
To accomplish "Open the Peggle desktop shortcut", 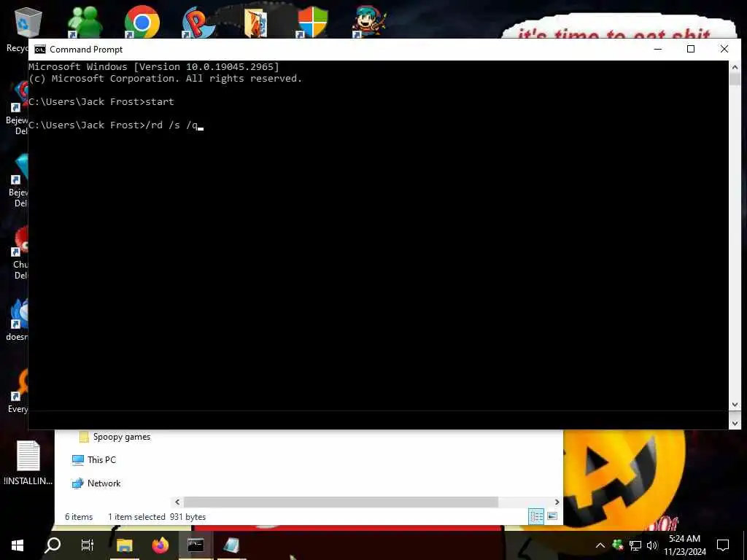I will [x=198, y=23].
